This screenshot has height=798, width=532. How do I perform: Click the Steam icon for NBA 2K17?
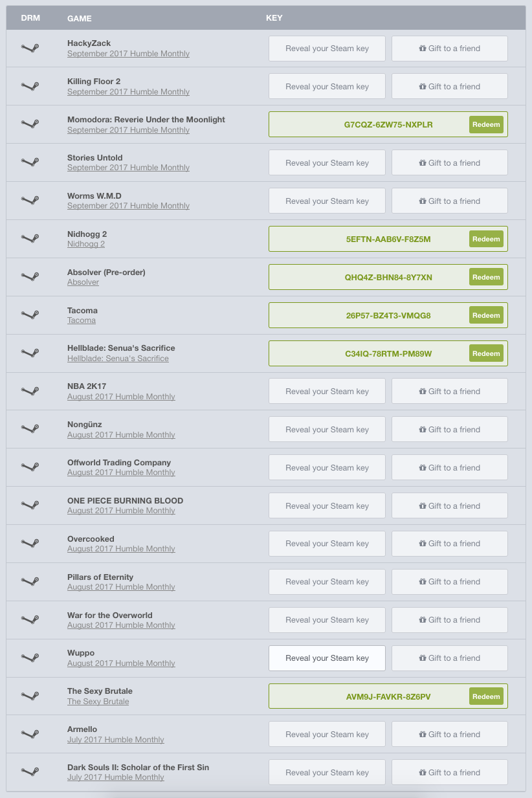click(x=30, y=392)
